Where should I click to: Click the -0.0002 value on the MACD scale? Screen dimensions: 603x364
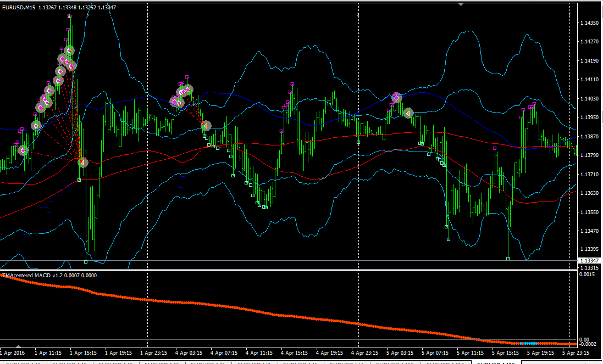[588, 344]
